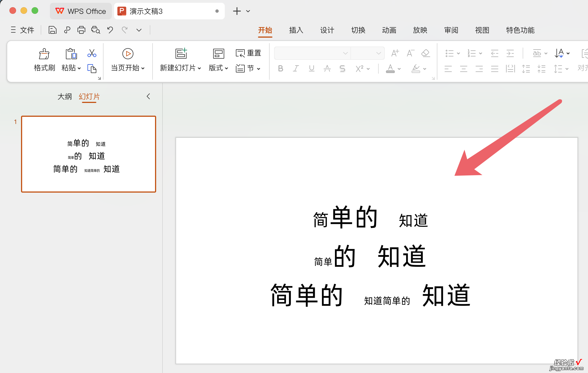Open the font size dropdown

click(378, 53)
